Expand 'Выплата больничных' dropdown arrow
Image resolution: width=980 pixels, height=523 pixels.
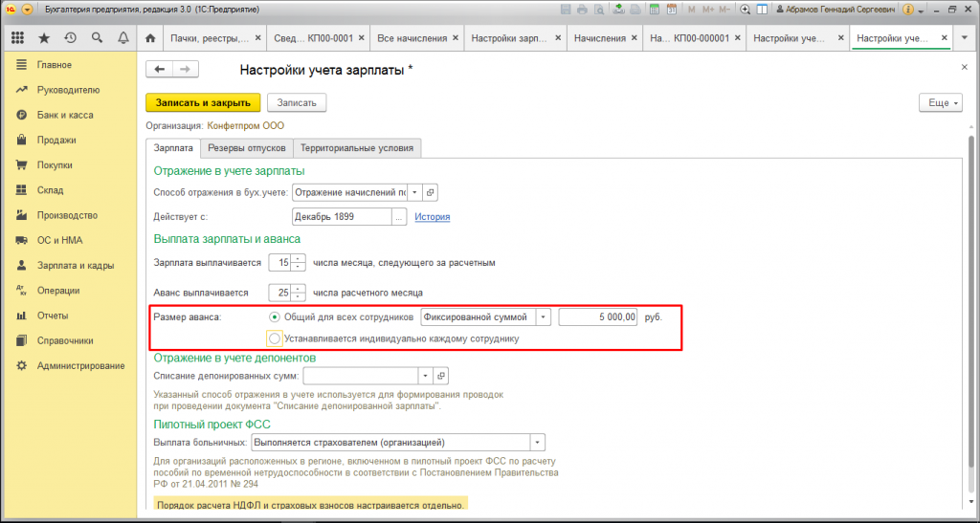[x=537, y=443]
